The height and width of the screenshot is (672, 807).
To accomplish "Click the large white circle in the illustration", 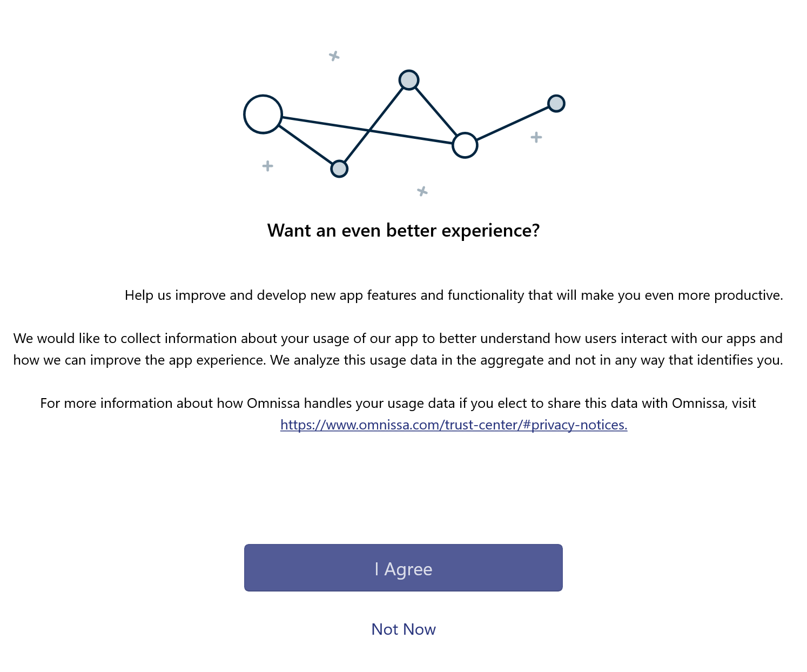I will 263,114.
